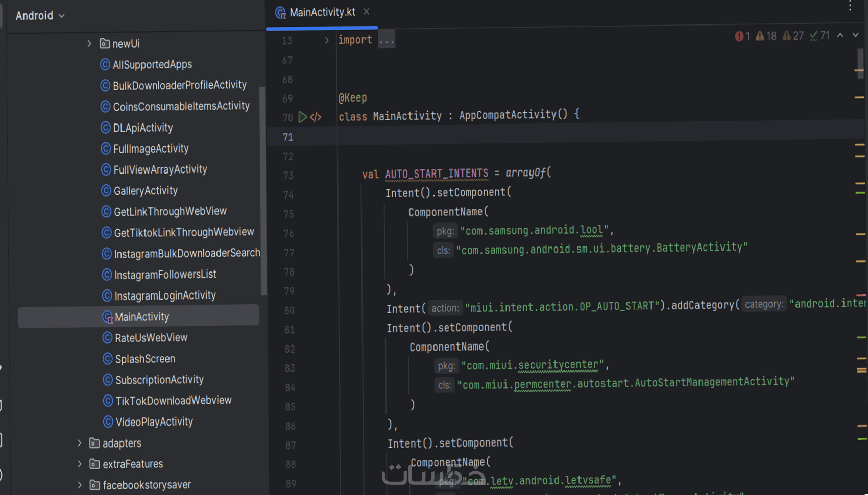
Task: Click the red error count indicator
Action: point(742,36)
